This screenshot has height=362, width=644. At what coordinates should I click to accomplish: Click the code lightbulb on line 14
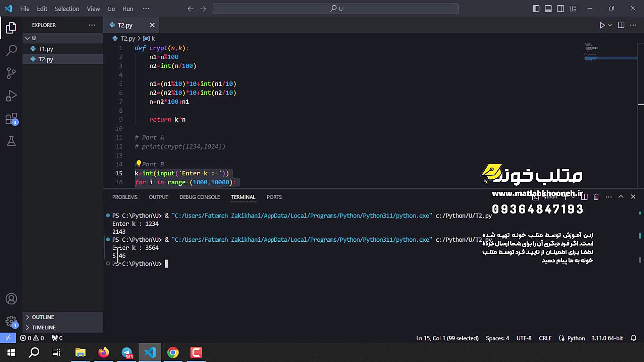(x=139, y=163)
